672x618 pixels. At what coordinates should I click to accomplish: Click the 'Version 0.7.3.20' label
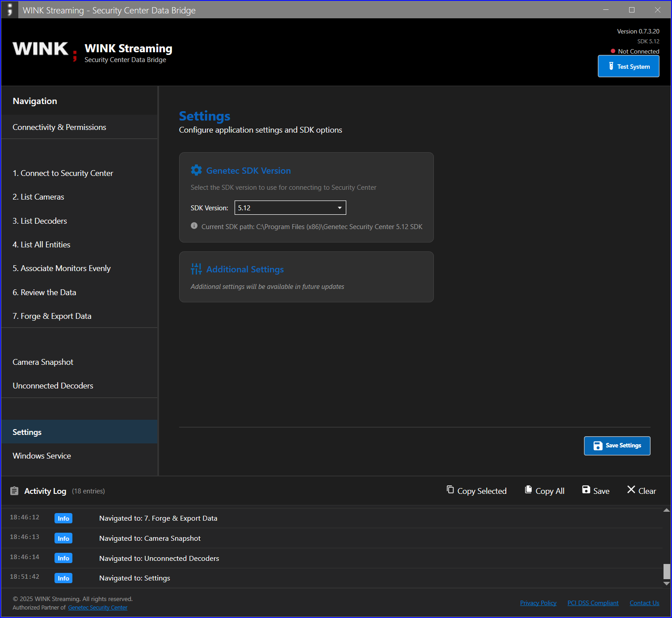638,31
